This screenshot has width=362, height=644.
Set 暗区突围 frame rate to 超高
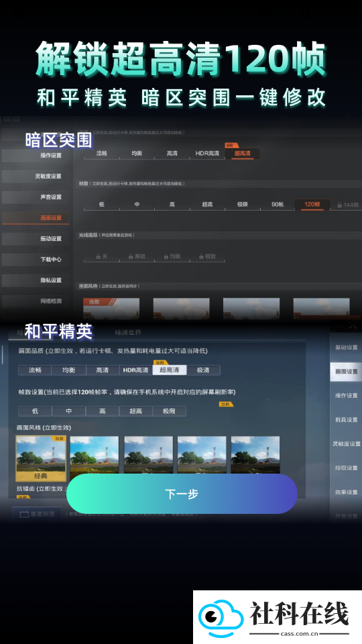click(x=207, y=205)
